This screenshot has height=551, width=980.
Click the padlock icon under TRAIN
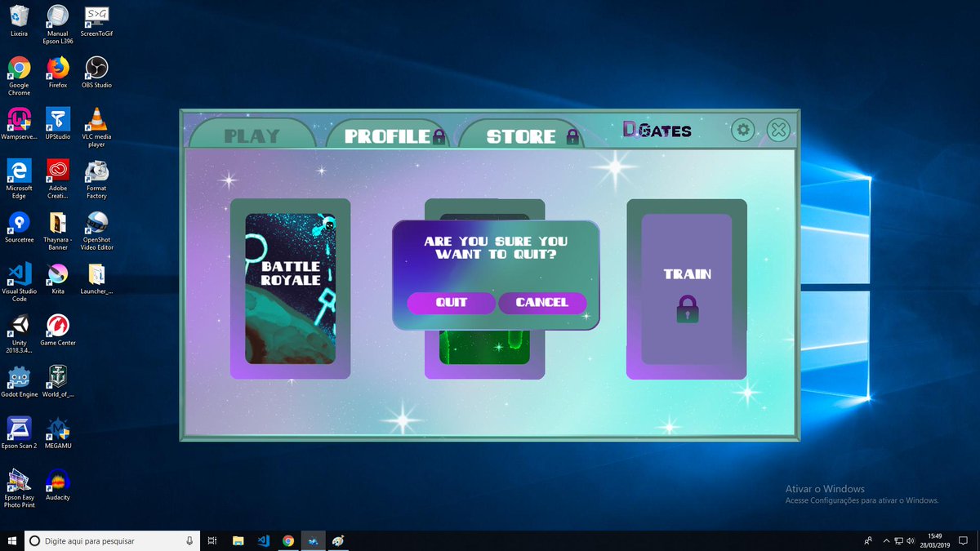click(x=687, y=309)
